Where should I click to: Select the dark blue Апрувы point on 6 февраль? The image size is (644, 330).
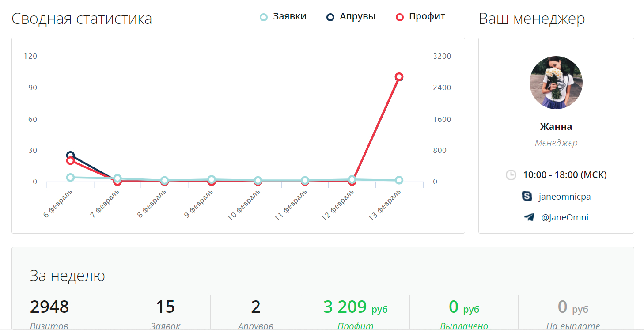click(70, 155)
